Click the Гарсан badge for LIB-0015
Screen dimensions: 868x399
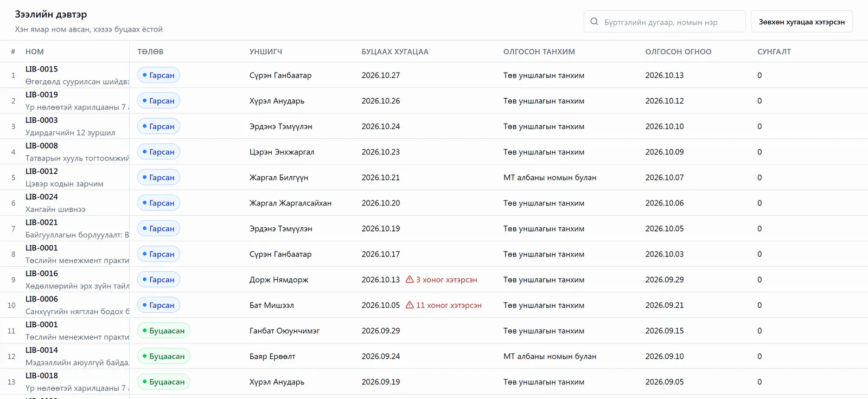pos(158,75)
